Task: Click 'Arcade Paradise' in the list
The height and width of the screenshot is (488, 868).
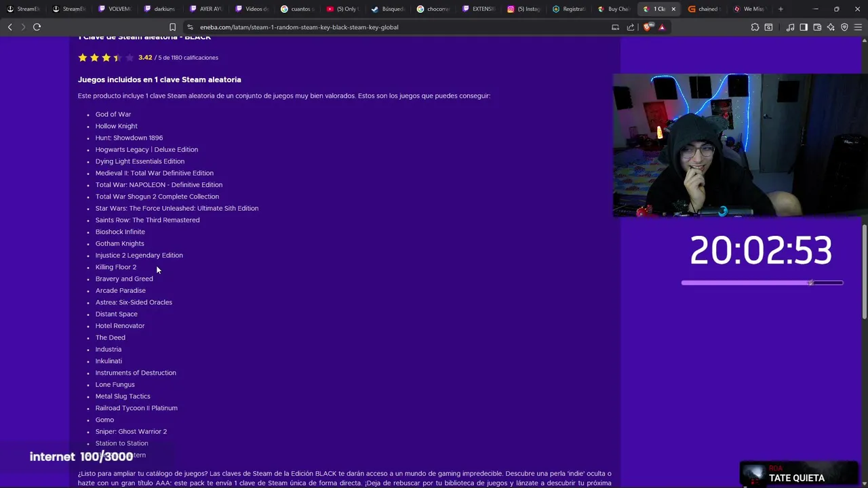Action: click(x=120, y=291)
